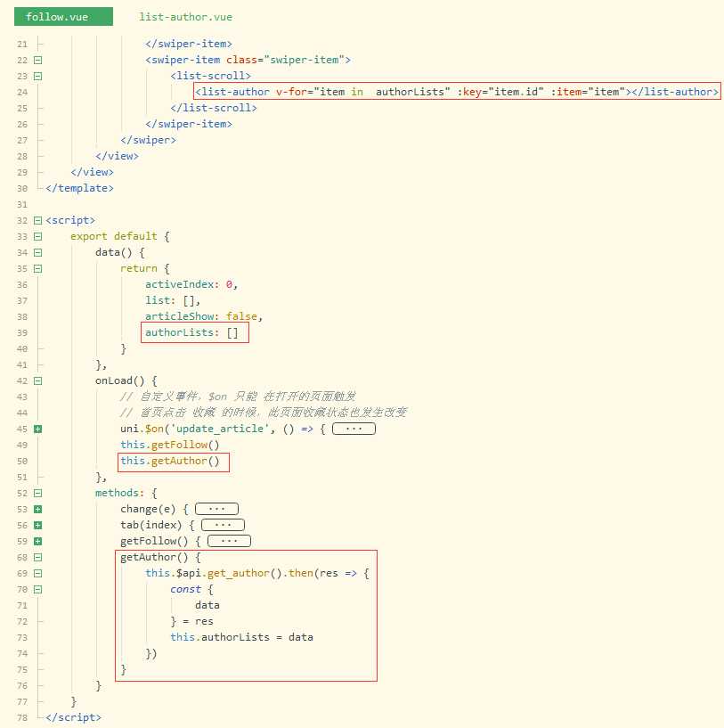Image resolution: width=724 pixels, height=728 pixels.
Task: Click the 'methods: {' declaration
Action: [x=126, y=493]
